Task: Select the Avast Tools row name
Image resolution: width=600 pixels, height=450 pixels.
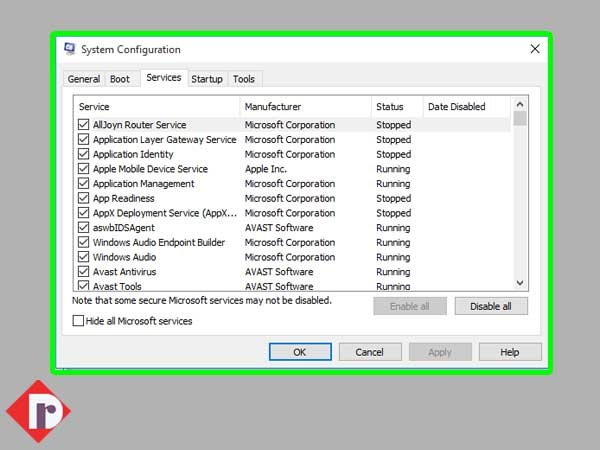Action: pyautogui.click(x=117, y=286)
